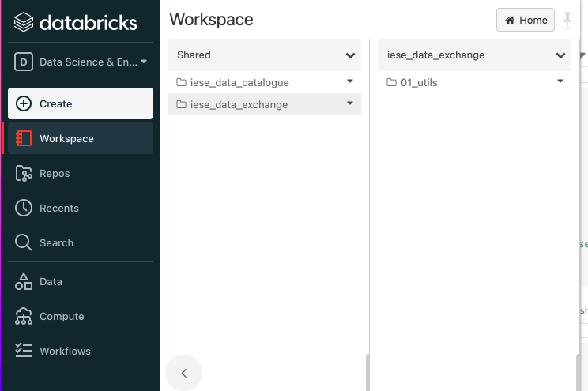Open the Compute cloud icon
588x391 pixels.
[x=24, y=316]
